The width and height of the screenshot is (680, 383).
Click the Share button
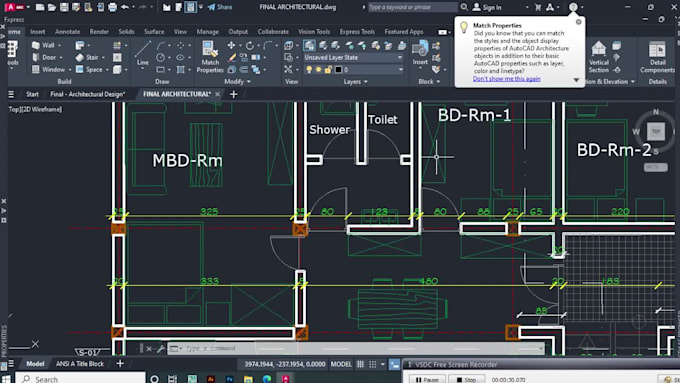[220, 7]
